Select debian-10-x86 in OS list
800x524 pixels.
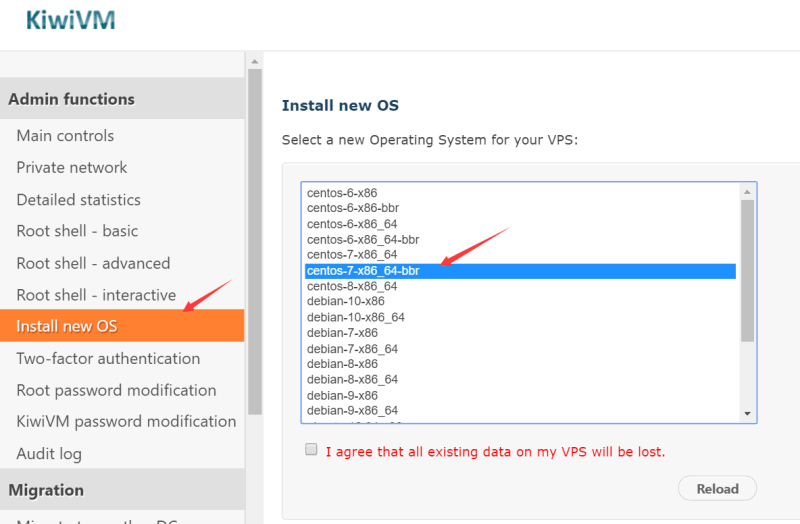coord(520,302)
